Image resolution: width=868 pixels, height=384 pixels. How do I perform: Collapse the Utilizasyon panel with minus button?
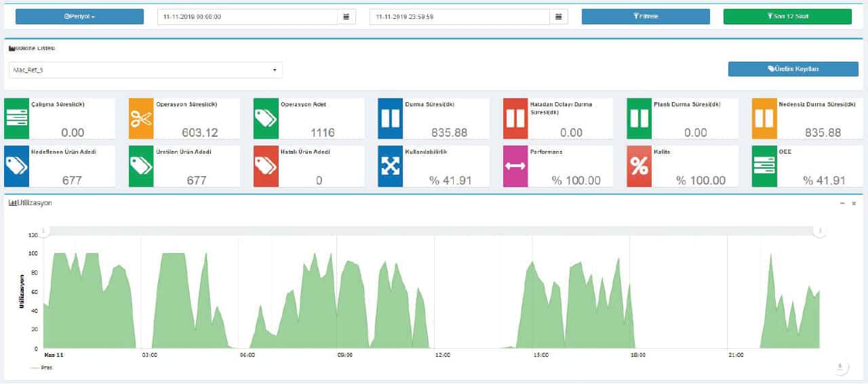842,203
